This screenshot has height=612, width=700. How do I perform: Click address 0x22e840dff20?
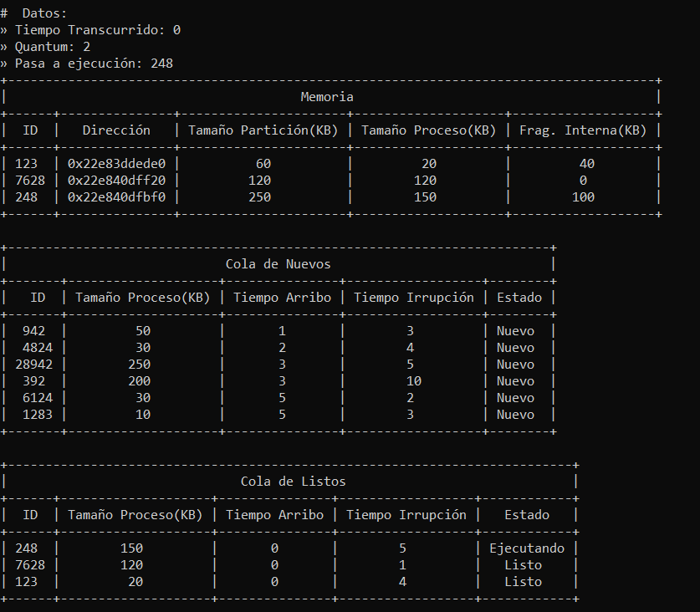116,181
